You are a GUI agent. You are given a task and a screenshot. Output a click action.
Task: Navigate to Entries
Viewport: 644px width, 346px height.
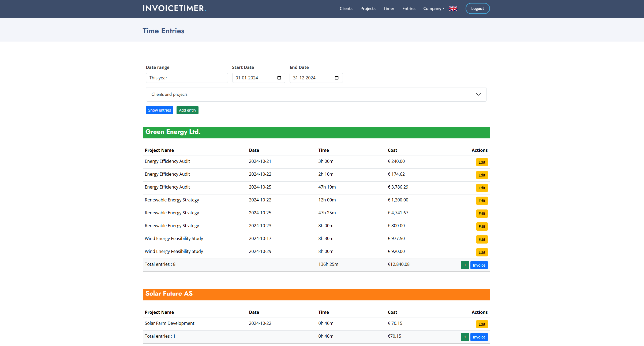(409, 9)
